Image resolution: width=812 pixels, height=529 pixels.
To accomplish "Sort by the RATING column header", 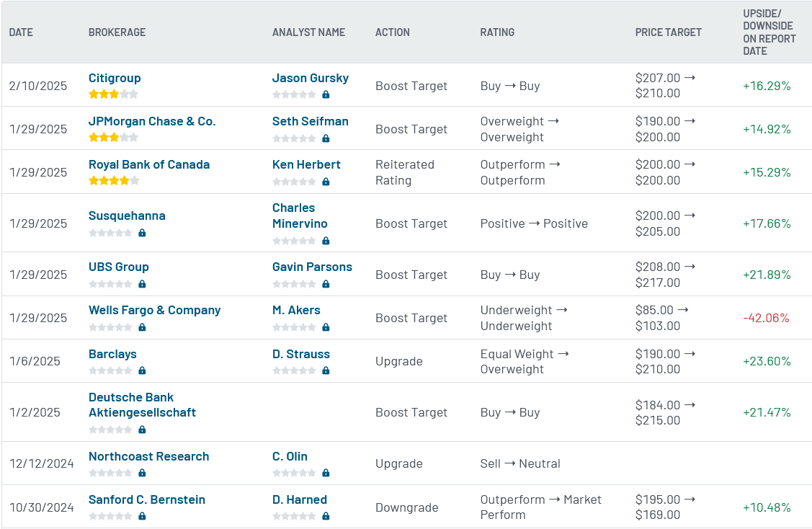I will click(x=497, y=32).
